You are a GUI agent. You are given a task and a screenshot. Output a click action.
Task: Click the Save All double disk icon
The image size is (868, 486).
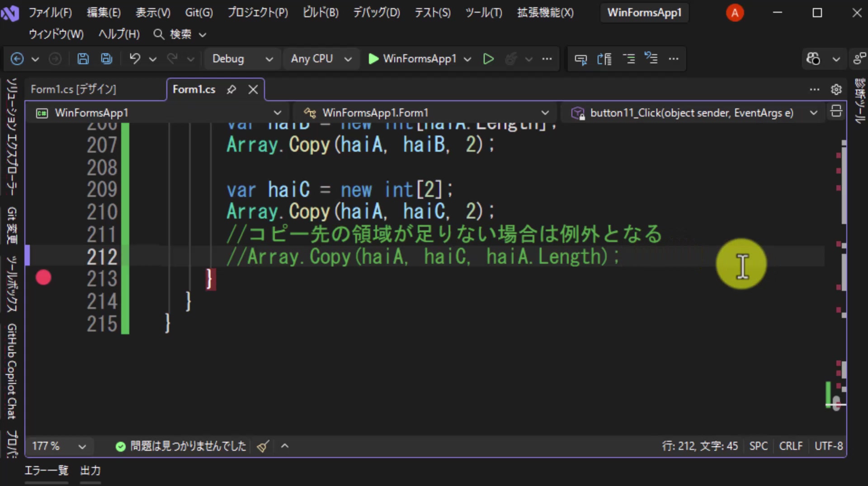[x=107, y=59]
